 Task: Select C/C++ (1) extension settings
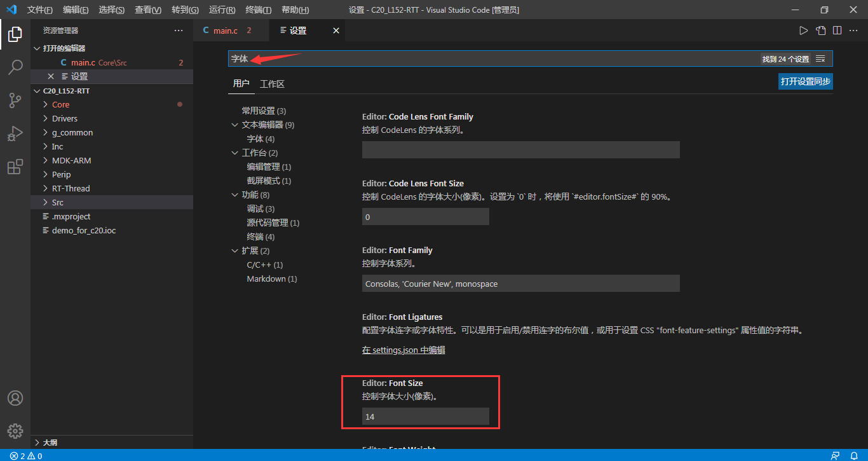(x=265, y=265)
